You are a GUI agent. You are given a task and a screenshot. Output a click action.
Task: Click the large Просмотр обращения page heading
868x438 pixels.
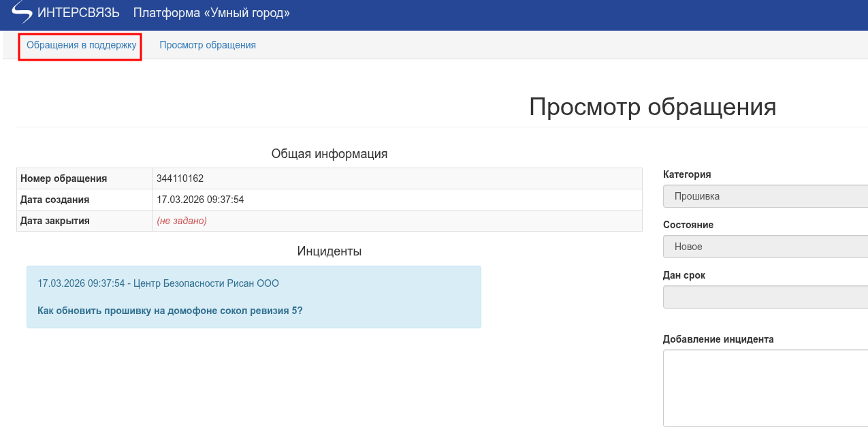click(652, 107)
